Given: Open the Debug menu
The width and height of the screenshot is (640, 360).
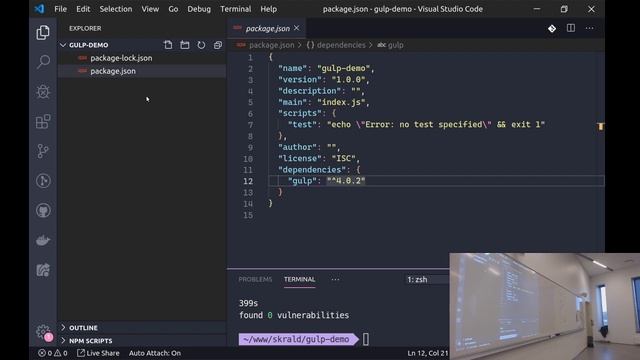Looking at the screenshot, I should click(x=199, y=9).
